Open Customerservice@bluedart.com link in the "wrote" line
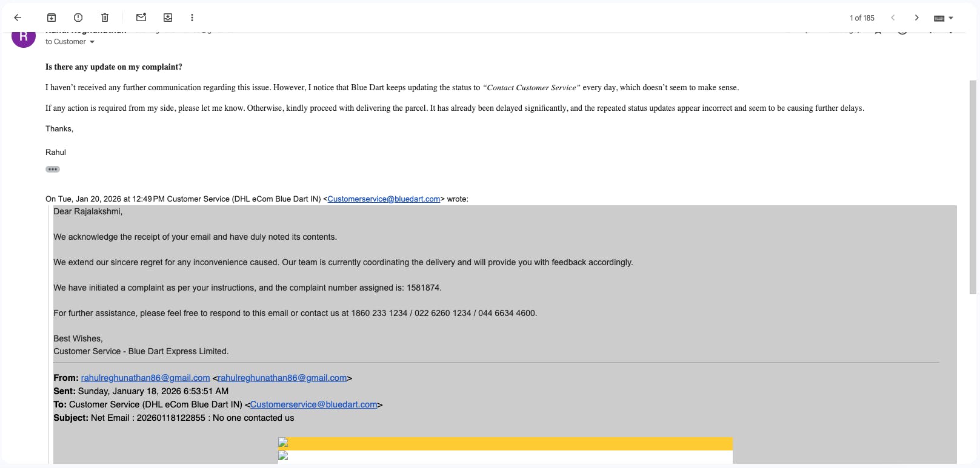Screen dimensions: 980x468 (384, 199)
